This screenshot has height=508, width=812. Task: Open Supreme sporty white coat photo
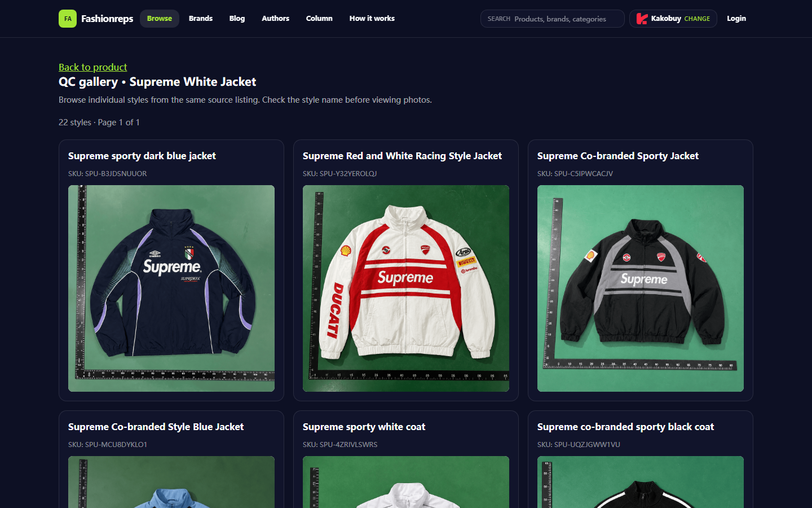pyautogui.click(x=406, y=482)
